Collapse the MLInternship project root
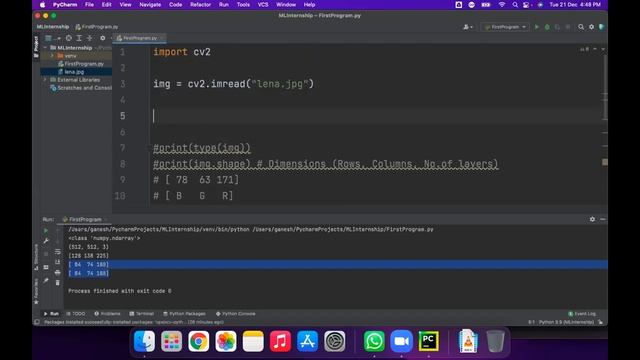640x360 pixels. pyautogui.click(x=45, y=48)
